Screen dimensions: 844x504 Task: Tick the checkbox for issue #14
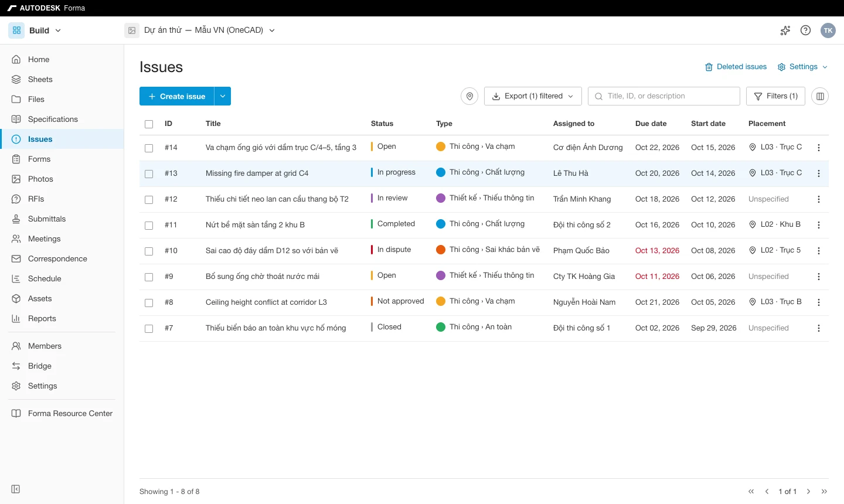pyautogui.click(x=149, y=148)
